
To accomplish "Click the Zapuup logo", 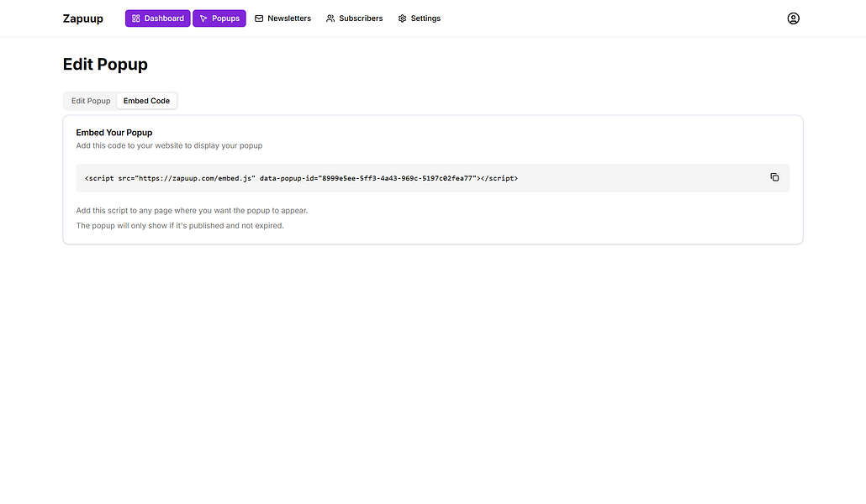I will (83, 18).
